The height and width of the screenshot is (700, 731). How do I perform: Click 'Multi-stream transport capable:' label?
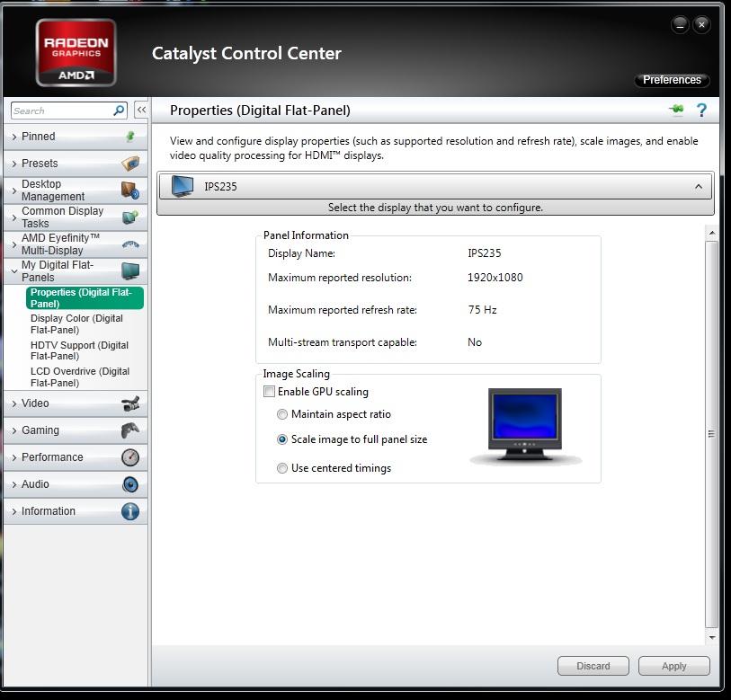point(343,342)
